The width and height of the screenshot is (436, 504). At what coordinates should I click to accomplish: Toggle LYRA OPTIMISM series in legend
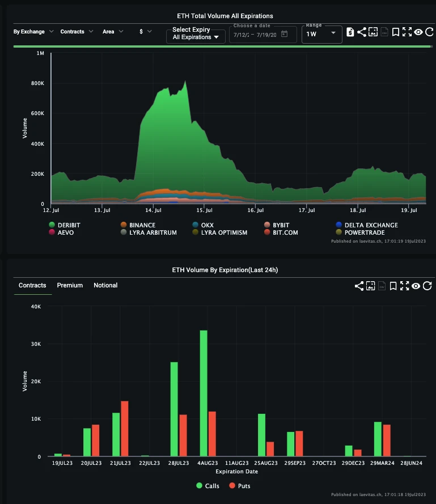[219, 232]
